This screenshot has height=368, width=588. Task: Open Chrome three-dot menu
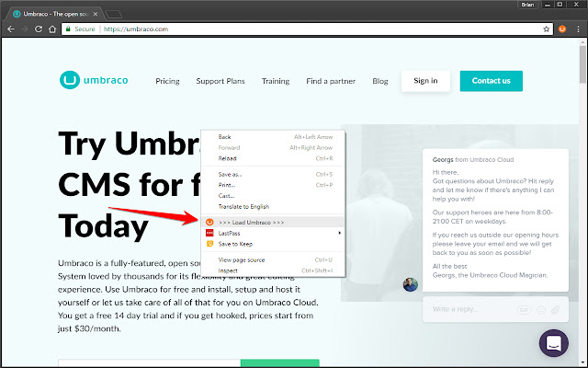578,29
